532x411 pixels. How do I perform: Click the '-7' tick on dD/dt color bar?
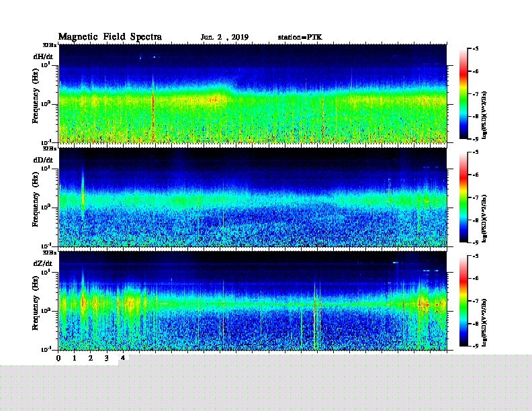coord(476,197)
